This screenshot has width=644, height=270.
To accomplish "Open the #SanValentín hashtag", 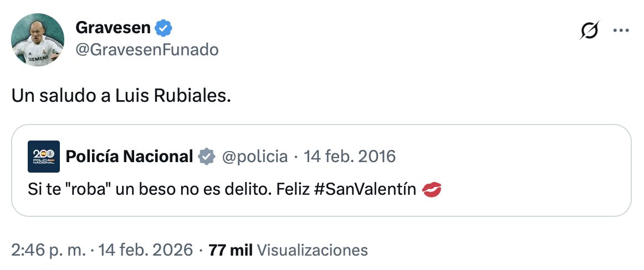I will tap(365, 190).
